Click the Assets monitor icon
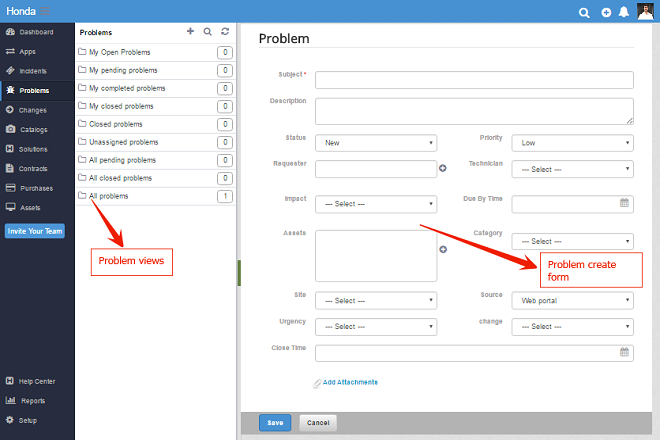This screenshot has height=440, width=660. coord(11,207)
